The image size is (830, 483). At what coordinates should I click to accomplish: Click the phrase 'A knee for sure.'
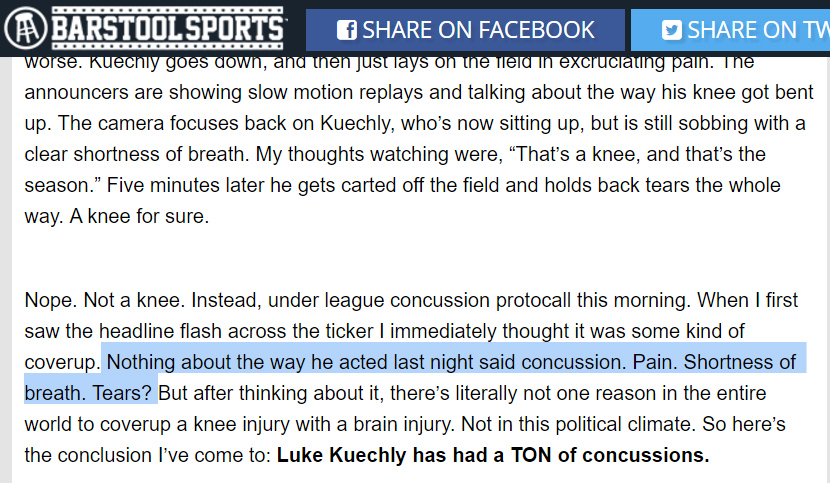coord(139,216)
